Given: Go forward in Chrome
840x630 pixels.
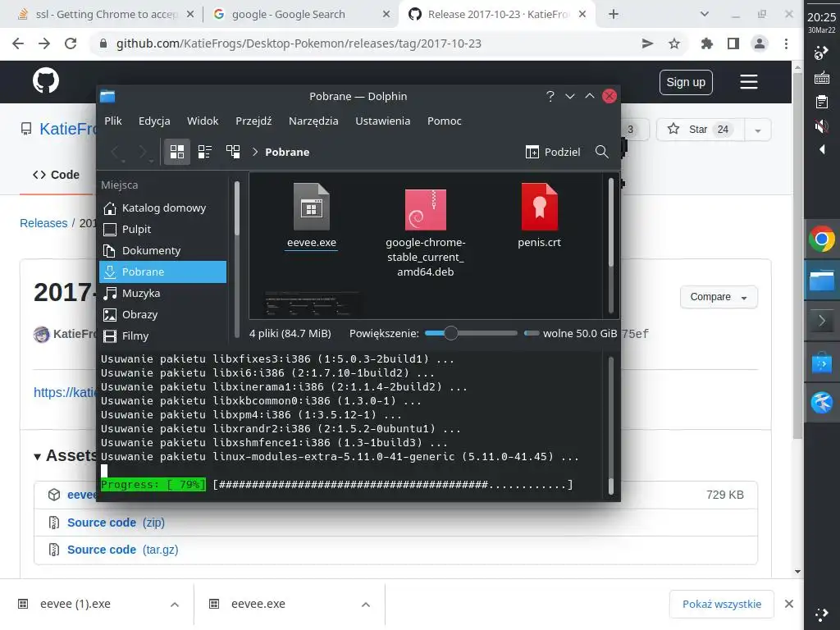Looking at the screenshot, I should [44, 43].
